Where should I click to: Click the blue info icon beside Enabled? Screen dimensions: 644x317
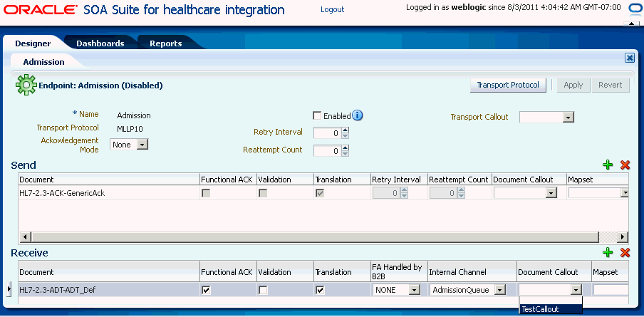pyautogui.click(x=358, y=116)
